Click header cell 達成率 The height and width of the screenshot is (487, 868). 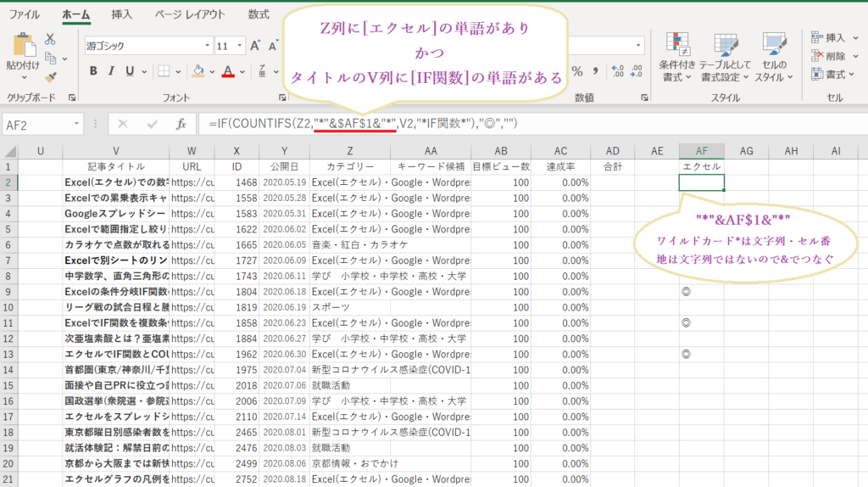pos(561,166)
